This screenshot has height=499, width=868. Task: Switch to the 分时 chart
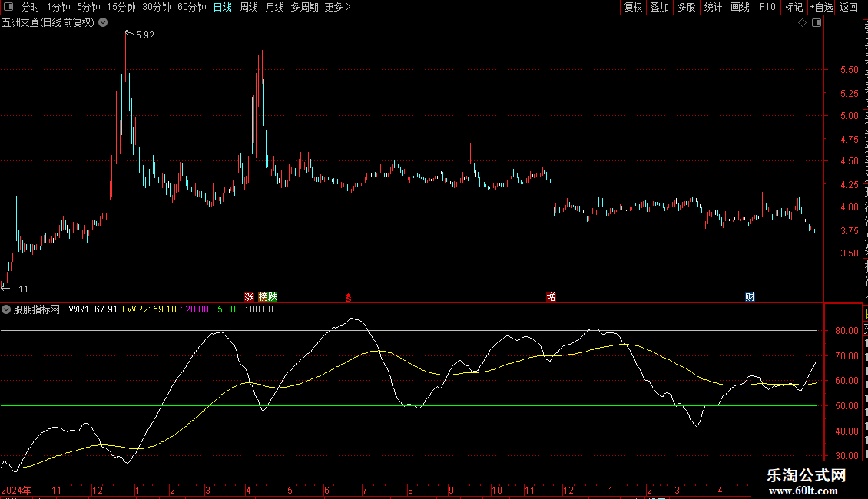[x=31, y=7]
